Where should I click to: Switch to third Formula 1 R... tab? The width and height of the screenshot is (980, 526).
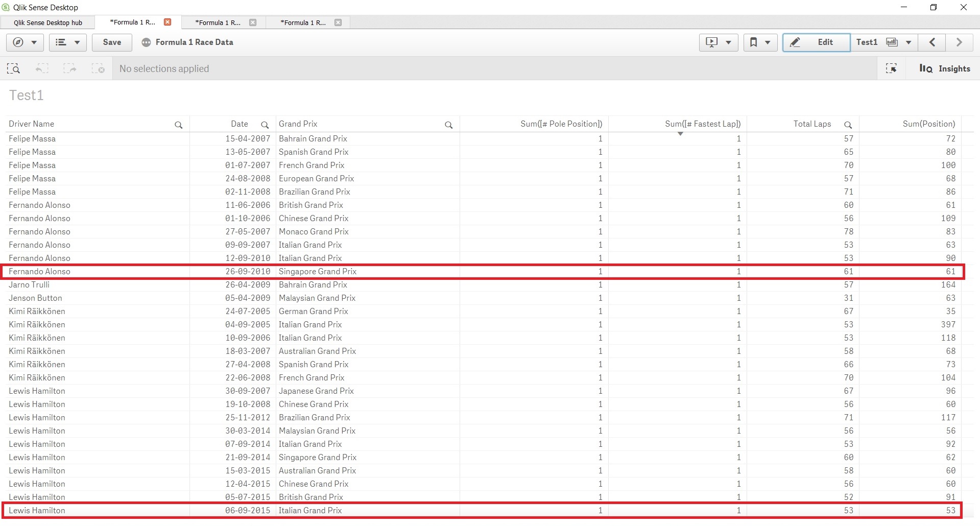pyautogui.click(x=303, y=22)
